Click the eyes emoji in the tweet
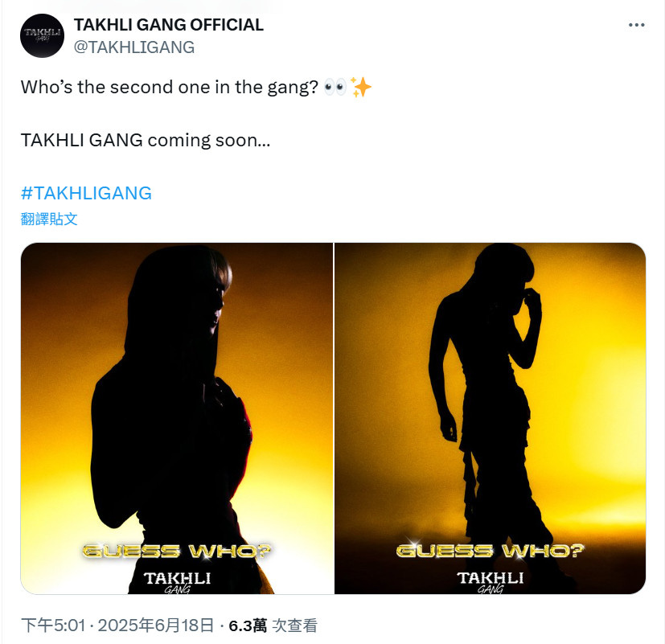The height and width of the screenshot is (644, 665). tap(335, 87)
